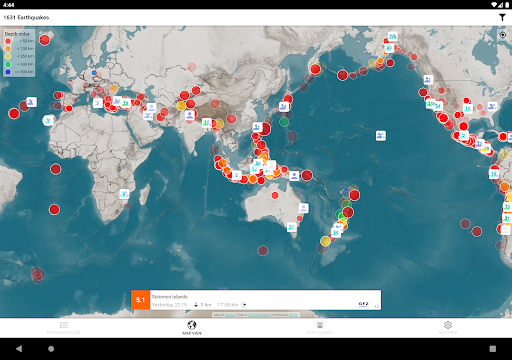Screen dimensions: 512x360
Task: Open the earthquake filter funnel icon
Action: (x=502, y=17)
